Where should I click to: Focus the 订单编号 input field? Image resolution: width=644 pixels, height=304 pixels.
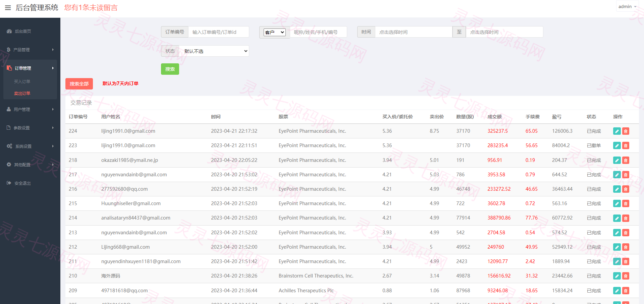[x=219, y=32]
